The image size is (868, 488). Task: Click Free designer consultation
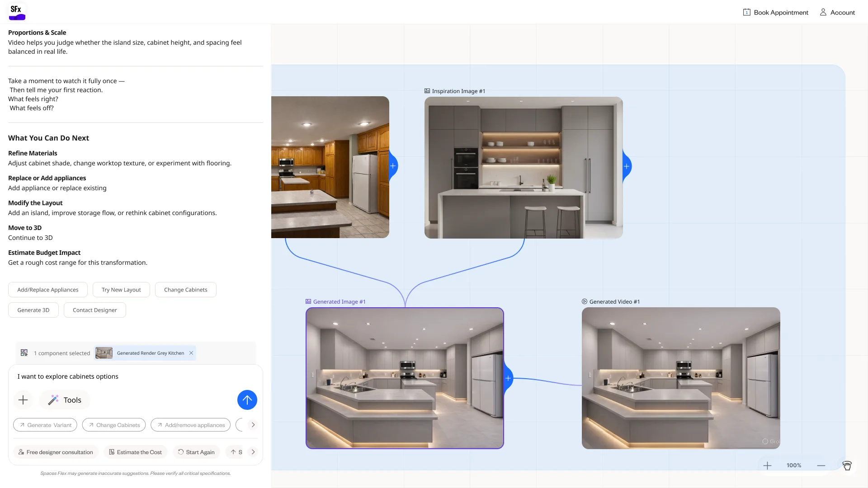[56, 452]
